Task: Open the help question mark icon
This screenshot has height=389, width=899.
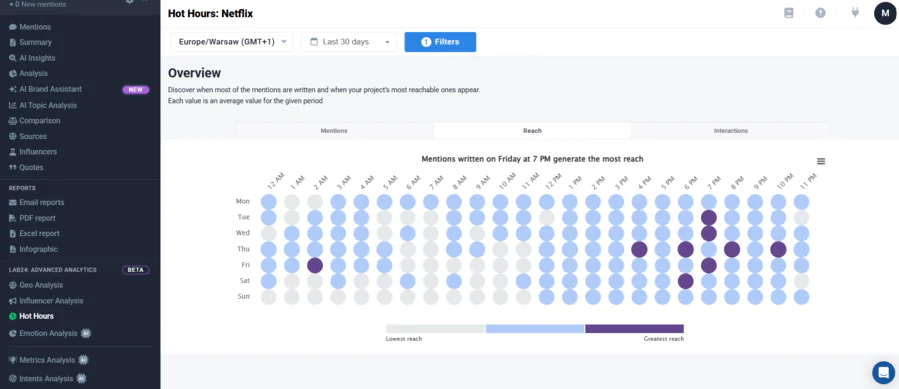Action: 820,13
